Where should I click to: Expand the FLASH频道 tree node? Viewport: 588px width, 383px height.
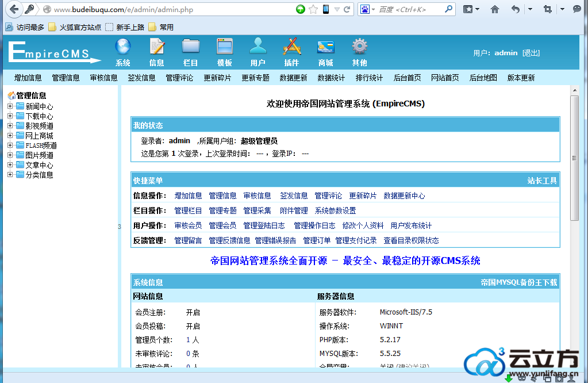pos(10,145)
